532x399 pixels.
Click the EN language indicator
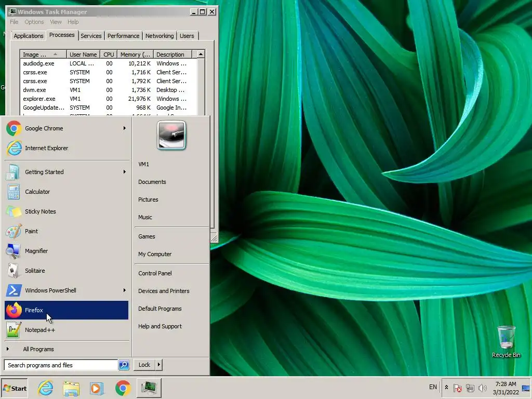point(433,387)
